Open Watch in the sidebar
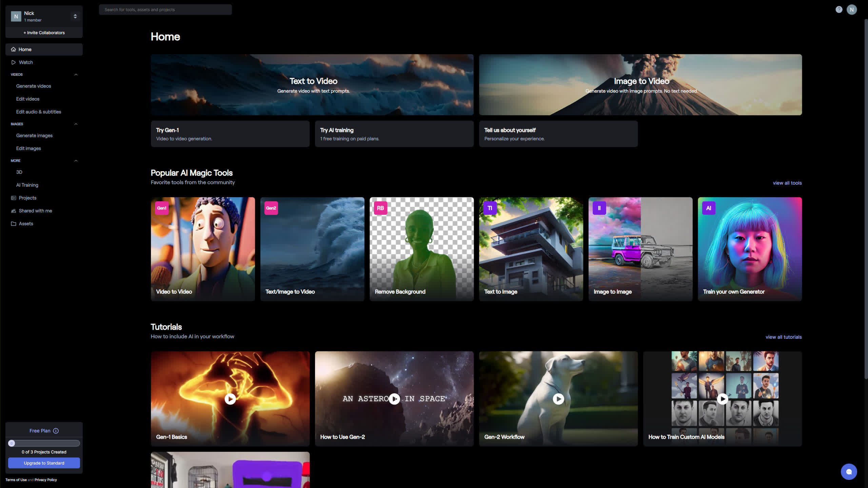 pyautogui.click(x=26, y=62)
